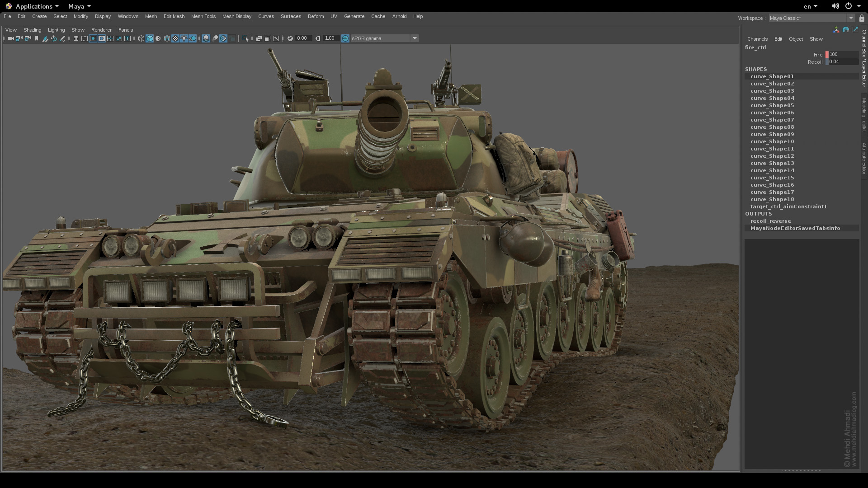Click the Screen Space Ambient Occlusion icon

pyautogui.click(x=206, y=38)
